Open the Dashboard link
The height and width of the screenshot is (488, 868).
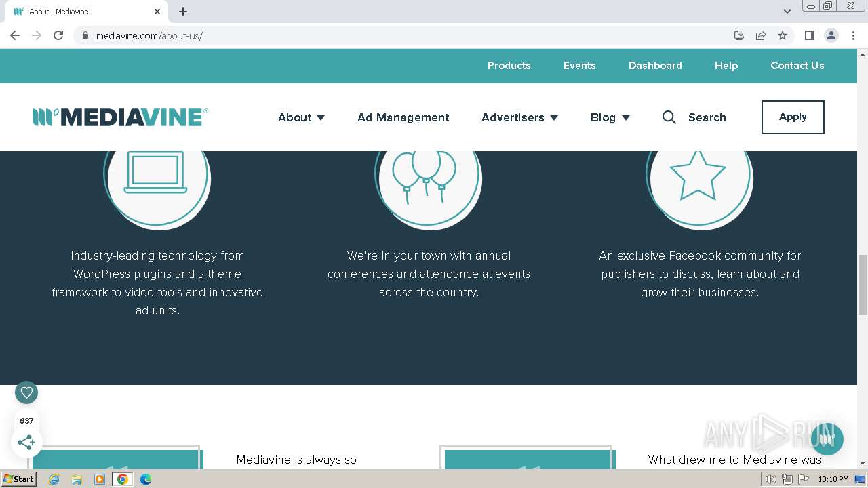(655, 66)
